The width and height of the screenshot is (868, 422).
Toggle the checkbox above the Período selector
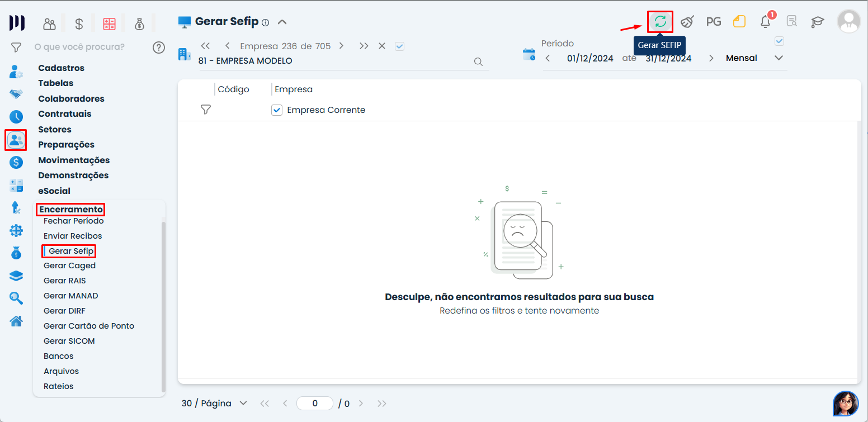[779, 41]
